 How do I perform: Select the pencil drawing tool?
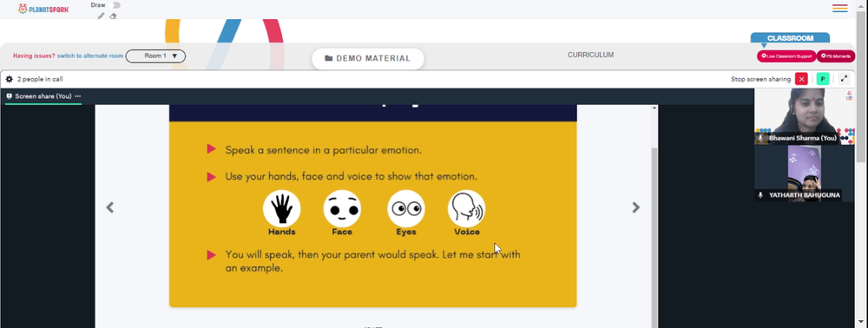101,16
